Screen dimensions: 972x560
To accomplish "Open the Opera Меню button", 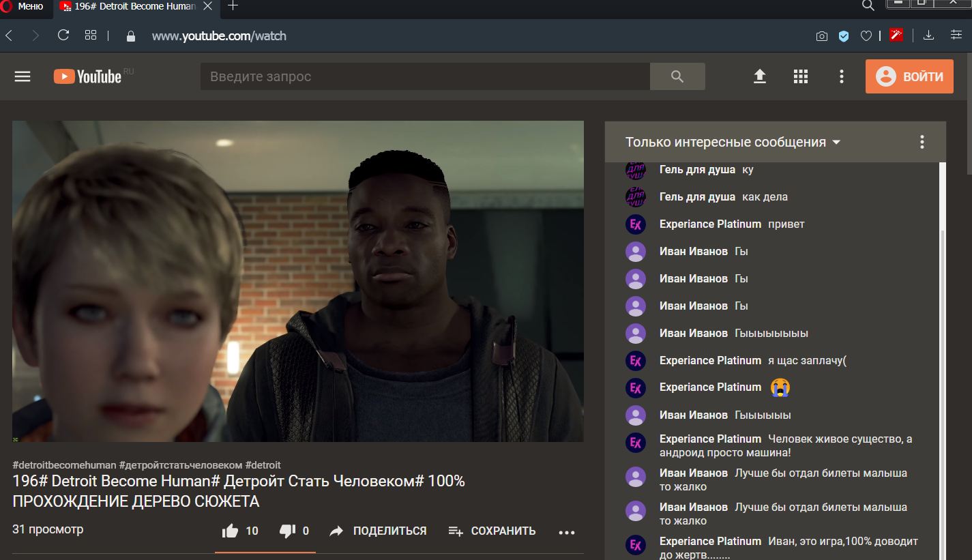I will pyautogui.click(x=23, y=6).
